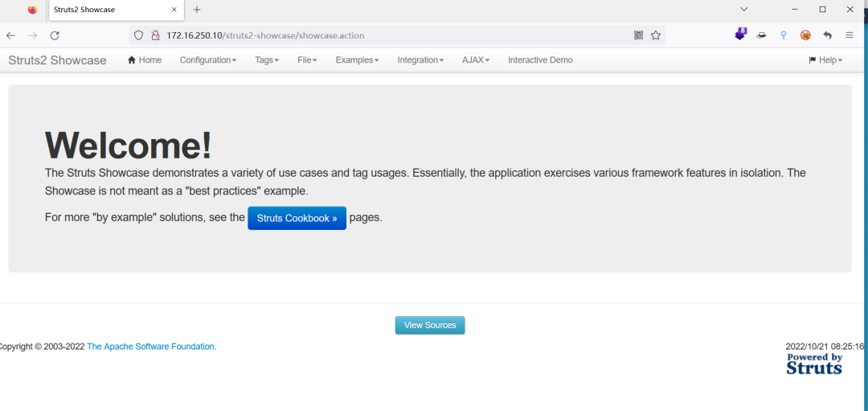Expand the Configuration dropdown menu
This screenshot has width=868, height=411.
click(x=208, y=60)
